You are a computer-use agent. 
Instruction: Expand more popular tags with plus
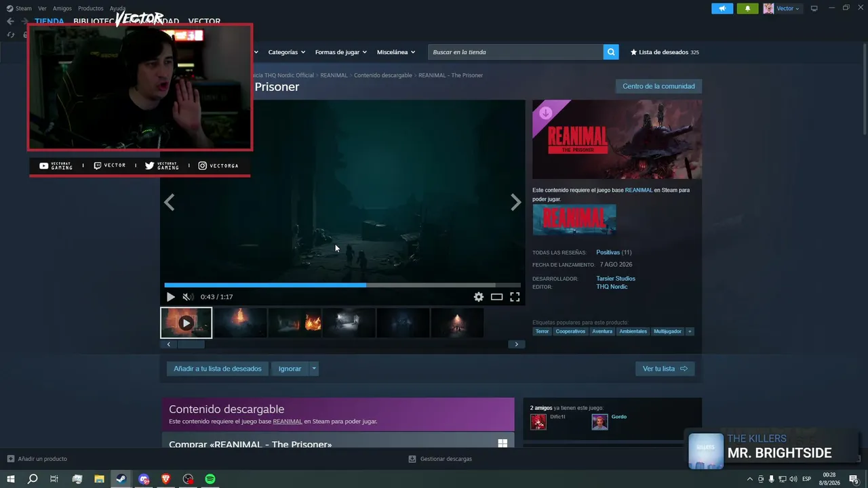[x=690, y=331]
